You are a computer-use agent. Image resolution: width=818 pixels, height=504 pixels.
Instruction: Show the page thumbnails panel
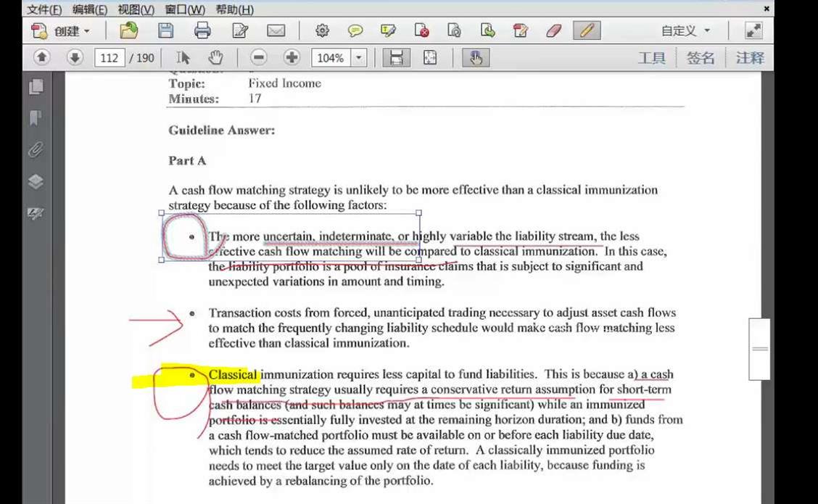[x=36, y=86]
